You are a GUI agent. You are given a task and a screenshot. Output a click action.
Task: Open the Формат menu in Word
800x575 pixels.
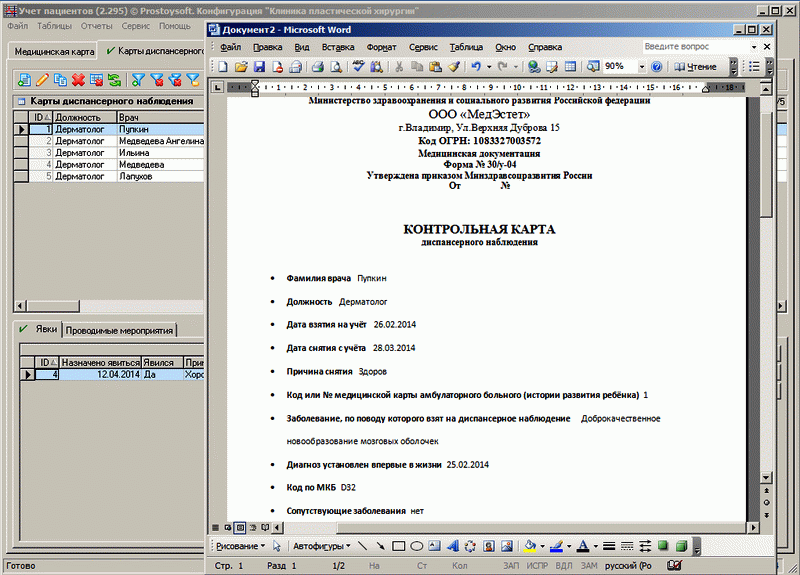pos(381,47)
